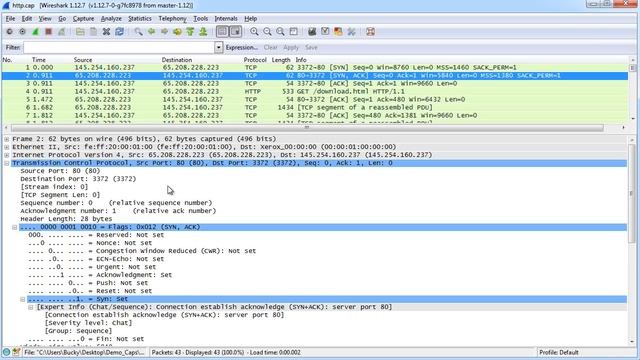640x360 pixels.
Task: Open the Internals menu
Action: coord(226,19)
